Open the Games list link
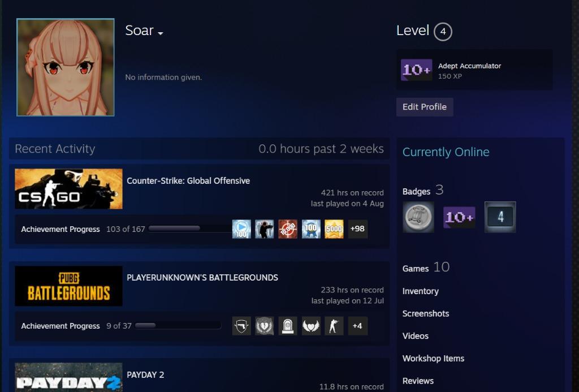Image resolution: width=579 pixels, height=392 pixels. click(x=416, y=269)
